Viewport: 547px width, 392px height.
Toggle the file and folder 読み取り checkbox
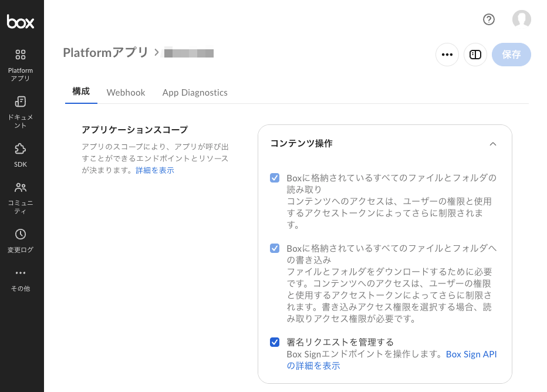coord(275,178)
